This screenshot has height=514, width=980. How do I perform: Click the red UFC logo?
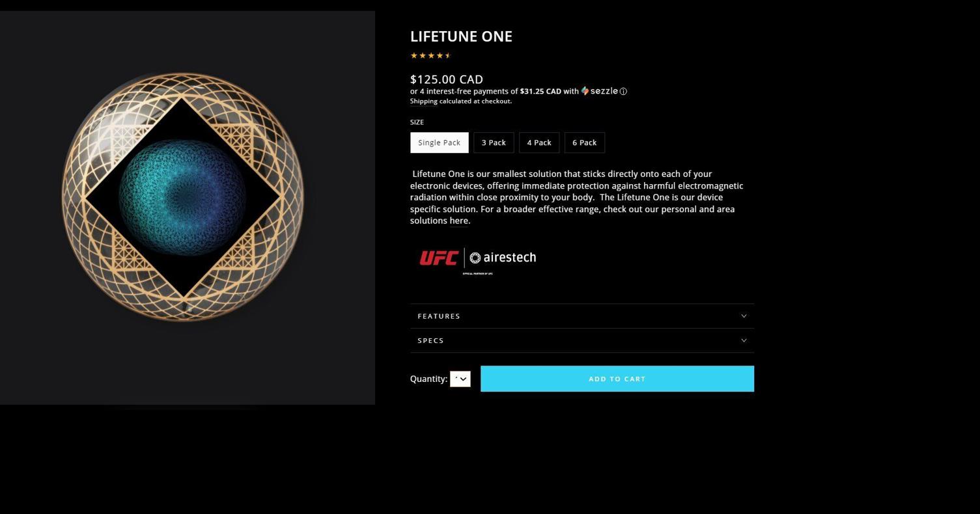(438, 258)
